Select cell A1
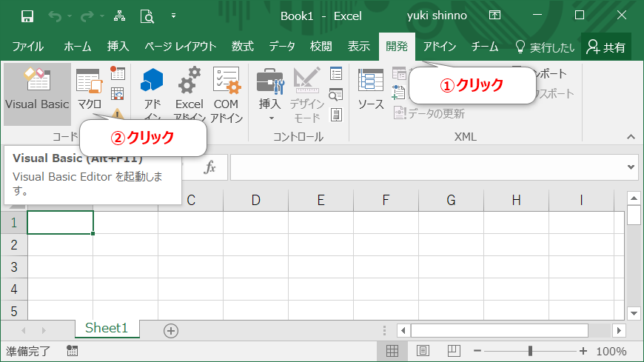644x362 pixels. pos(61,223)
